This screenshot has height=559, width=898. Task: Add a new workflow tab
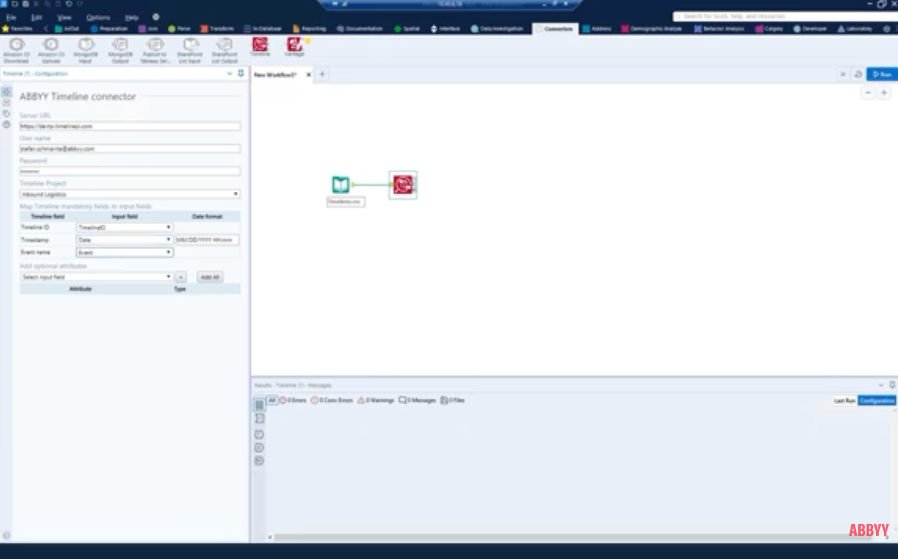pos(322,74)
